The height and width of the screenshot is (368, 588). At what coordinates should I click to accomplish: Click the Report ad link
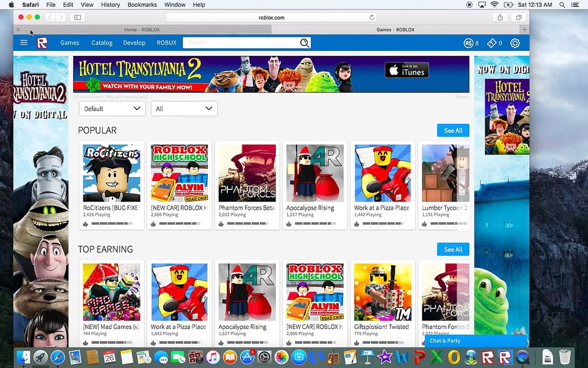point(462,97)
